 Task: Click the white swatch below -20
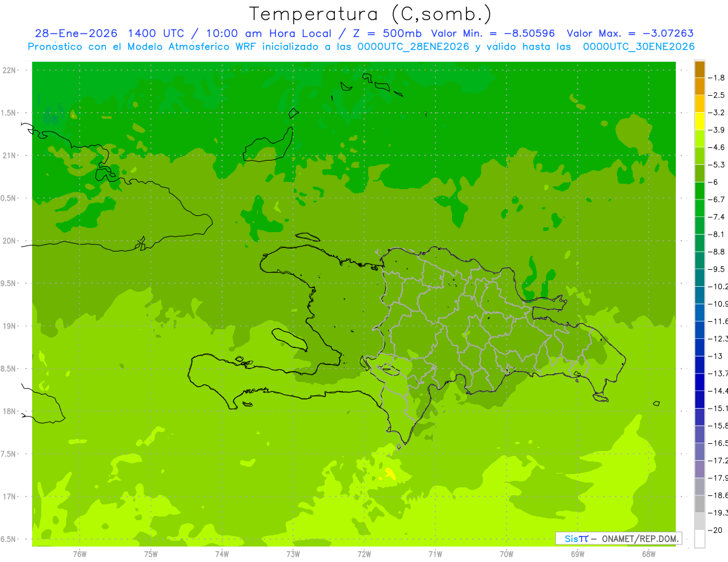click(699, 539)
